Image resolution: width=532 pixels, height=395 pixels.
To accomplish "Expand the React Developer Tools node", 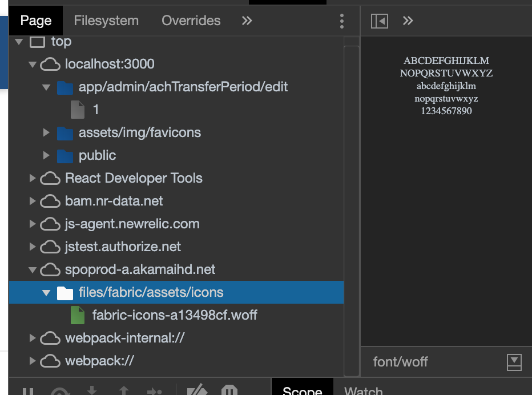I will tap(32, 178).
